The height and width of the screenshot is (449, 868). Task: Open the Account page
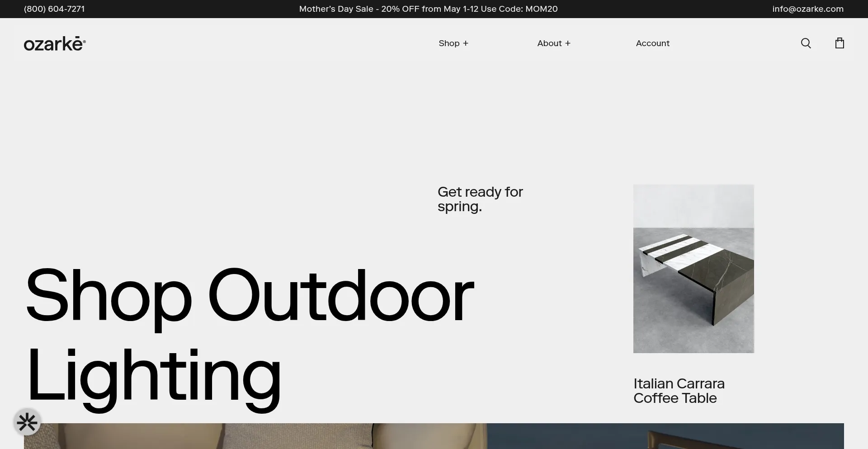click(x=652, y=43)
